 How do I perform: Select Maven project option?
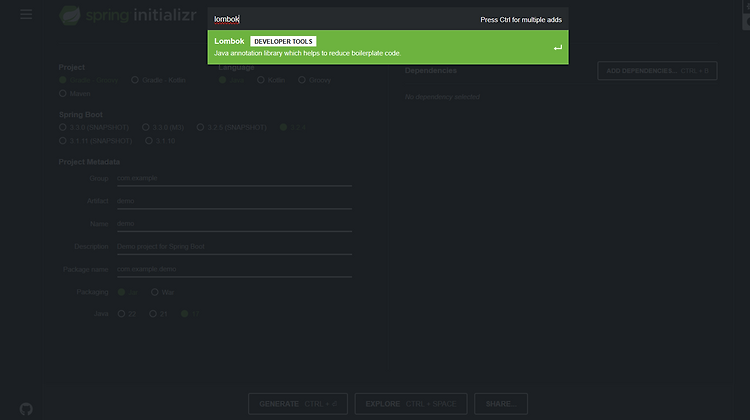pyautogui.click(x=75, y=93)
